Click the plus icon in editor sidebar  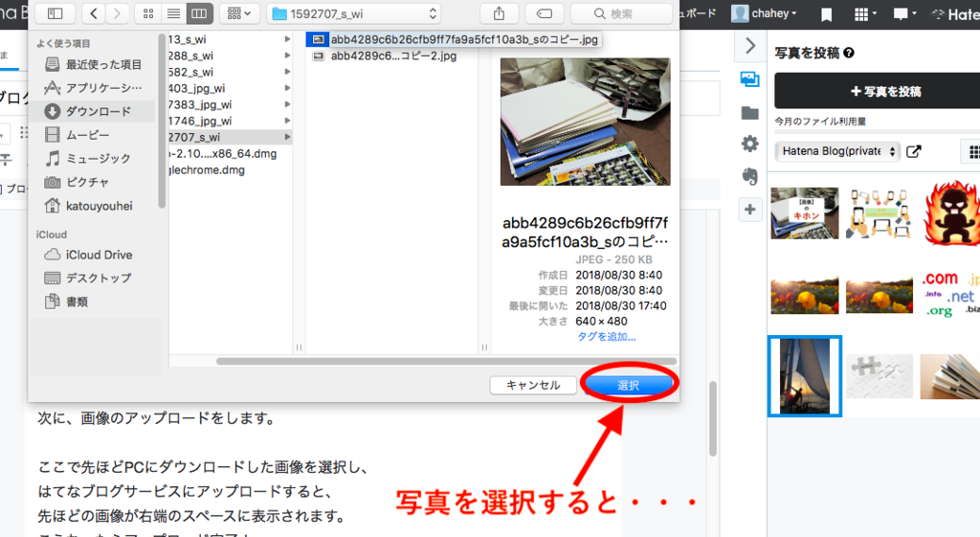tap(750, 210)
